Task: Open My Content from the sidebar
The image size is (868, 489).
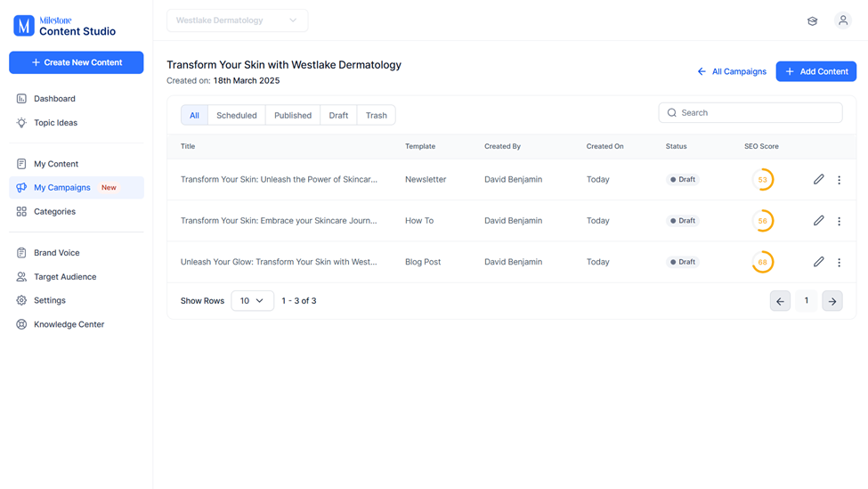Action: point(77,164)
